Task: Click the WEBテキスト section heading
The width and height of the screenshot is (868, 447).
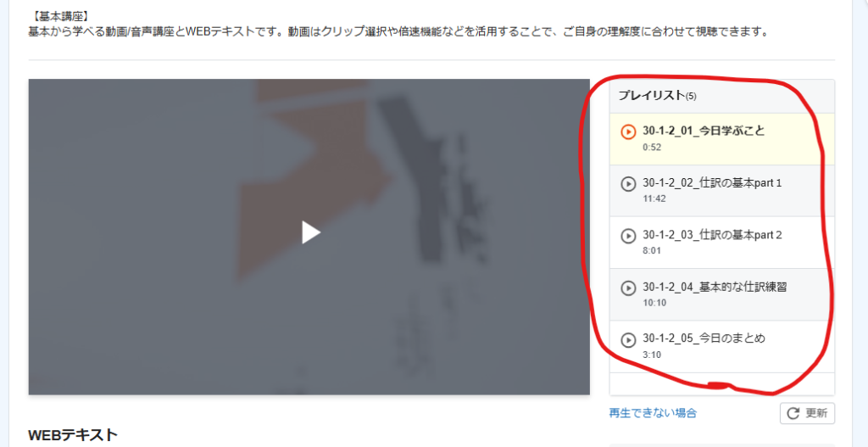Action: click(x=73, y=435)
